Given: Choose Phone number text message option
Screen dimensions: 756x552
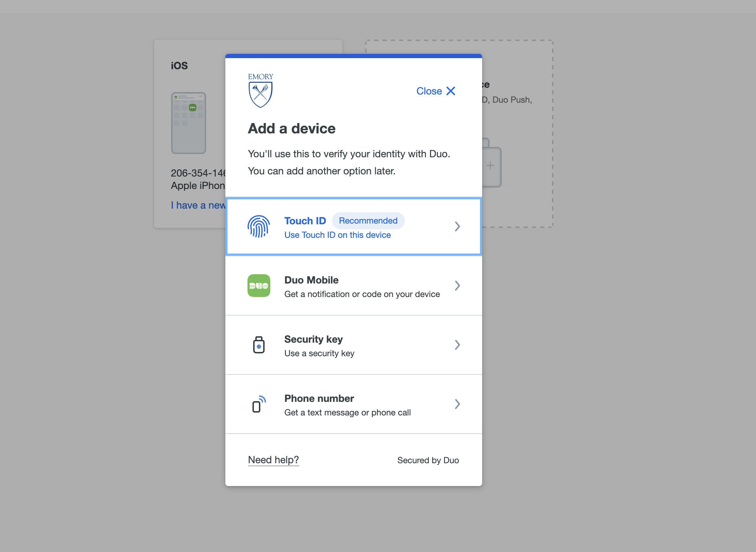Looking at the screenshot, I should coord(354,404).
